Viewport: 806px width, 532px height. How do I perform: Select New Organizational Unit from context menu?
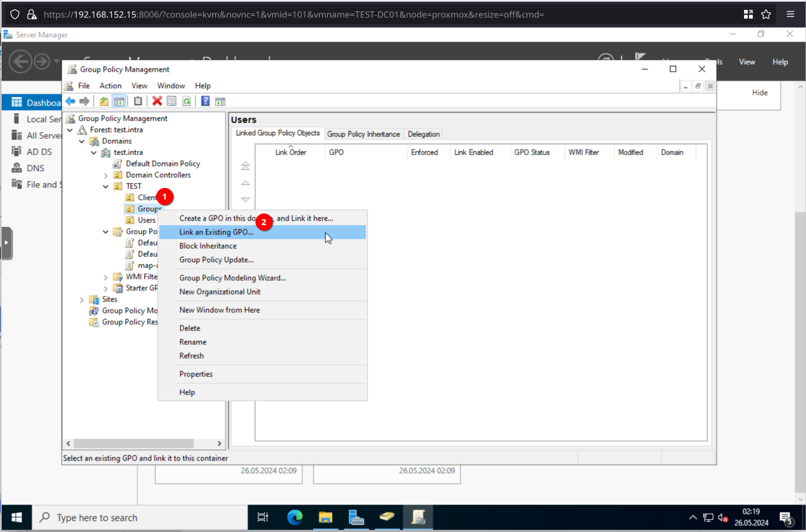tap(262, 292)
